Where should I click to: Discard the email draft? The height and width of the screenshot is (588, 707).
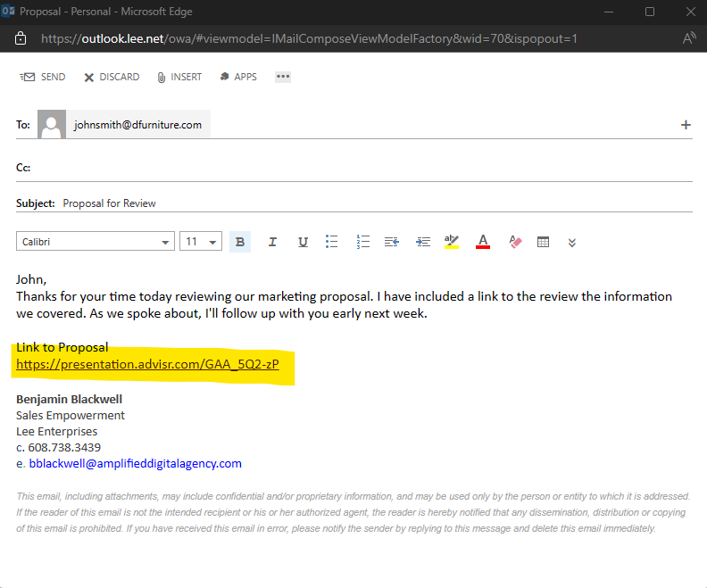coord(112,77)
